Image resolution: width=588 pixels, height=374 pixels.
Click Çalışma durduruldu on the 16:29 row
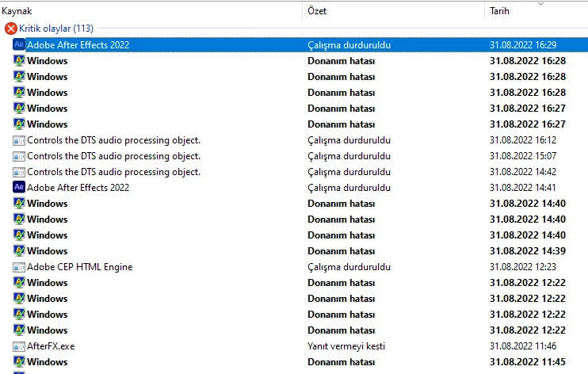click(349, 45)
